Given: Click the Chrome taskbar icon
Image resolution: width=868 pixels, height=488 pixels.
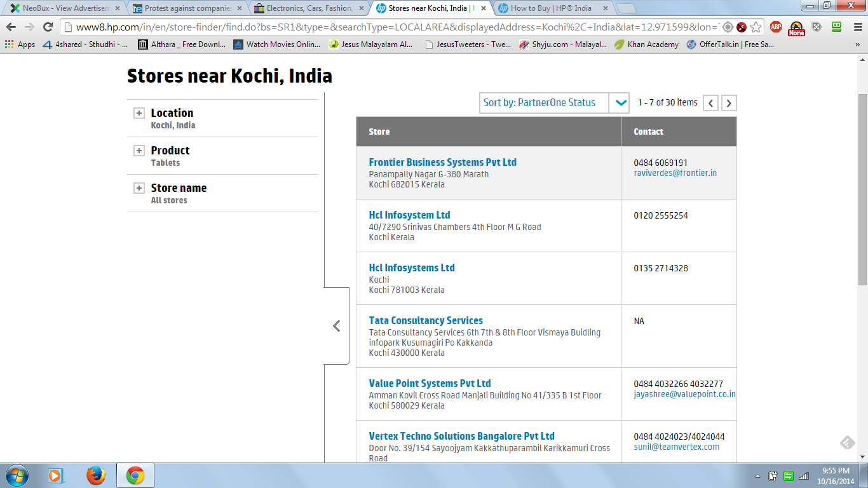Looking at the screenshot, I should 135,475.
